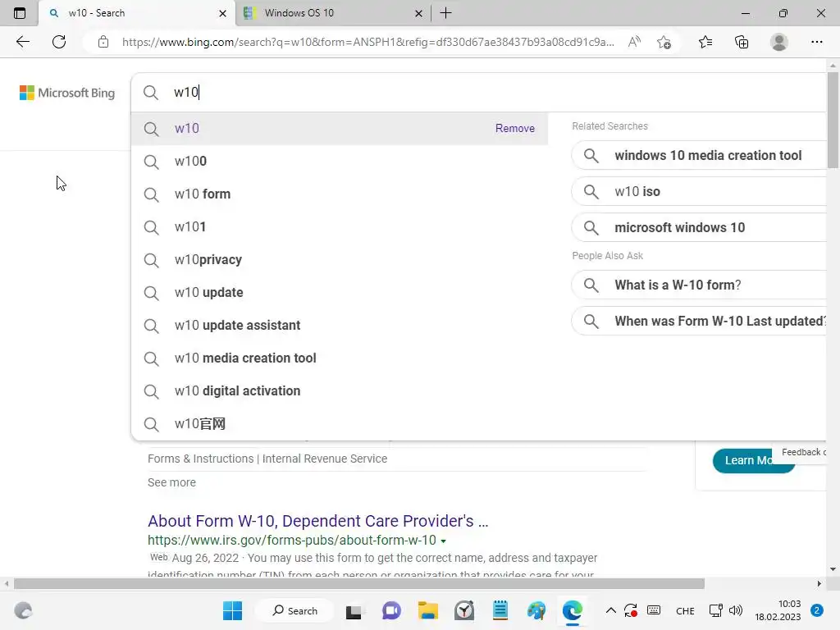Image resolution: width=840 pixels, height=630 pixels.
Task: Open notification center badge
Action: [816, 610]
